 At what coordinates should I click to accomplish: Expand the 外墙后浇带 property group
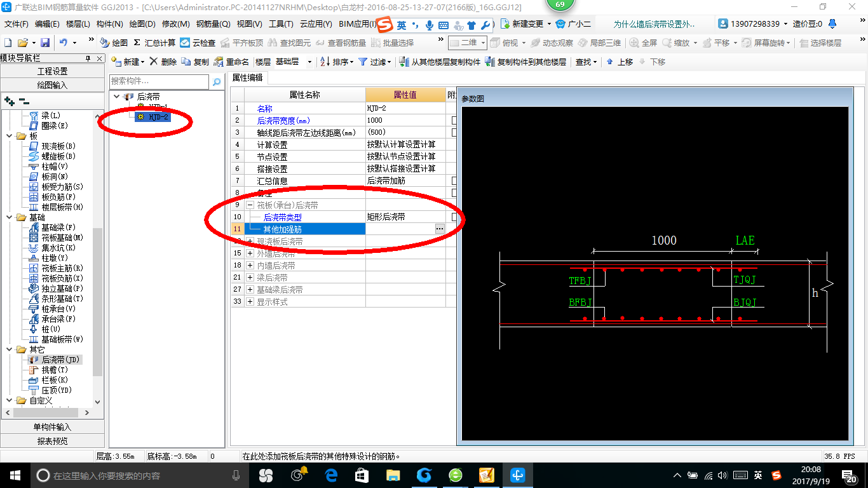[250, 254]
